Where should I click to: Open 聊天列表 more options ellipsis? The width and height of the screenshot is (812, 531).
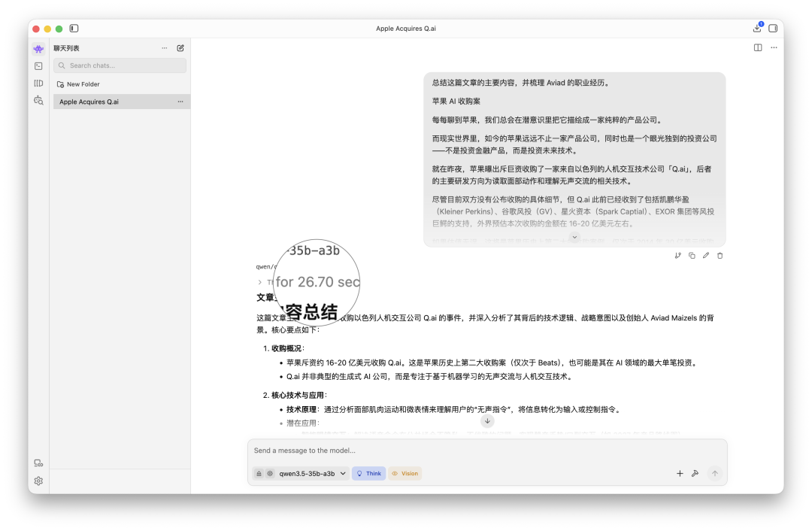coord(164,48)
